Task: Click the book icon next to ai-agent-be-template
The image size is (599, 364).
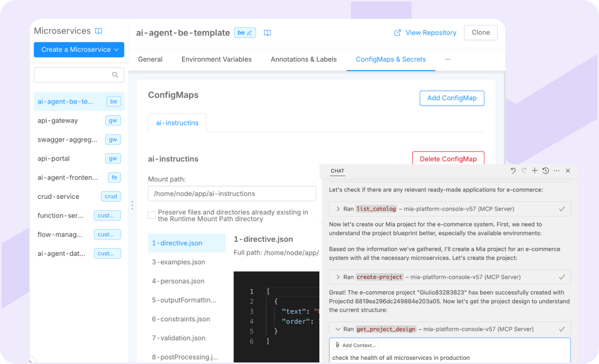Action: pos(267,32)
